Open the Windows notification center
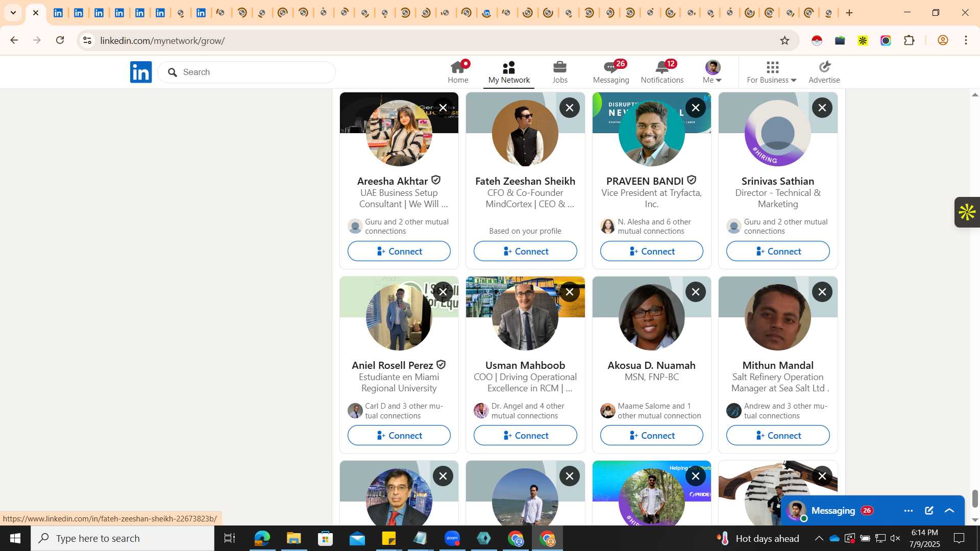 tap(959, 538)
